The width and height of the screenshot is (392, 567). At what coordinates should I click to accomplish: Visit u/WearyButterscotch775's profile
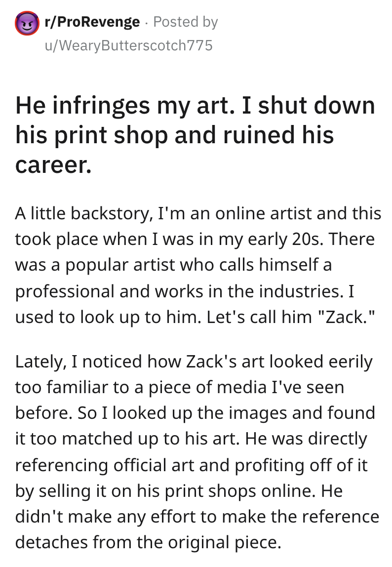(x=128, y=46)
